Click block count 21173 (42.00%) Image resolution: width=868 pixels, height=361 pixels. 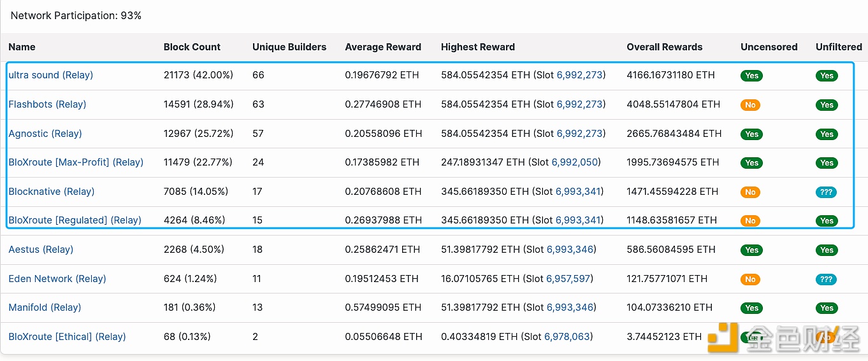[198, 75]
